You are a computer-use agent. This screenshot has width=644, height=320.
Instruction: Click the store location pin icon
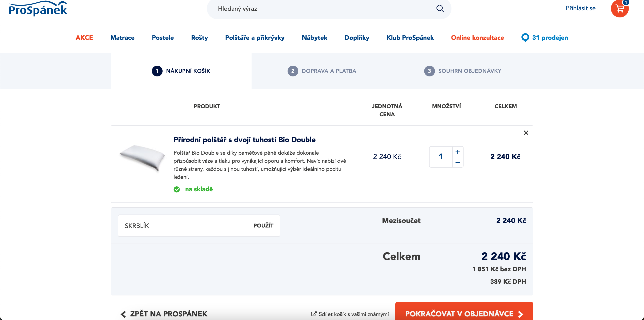(525, 38)
